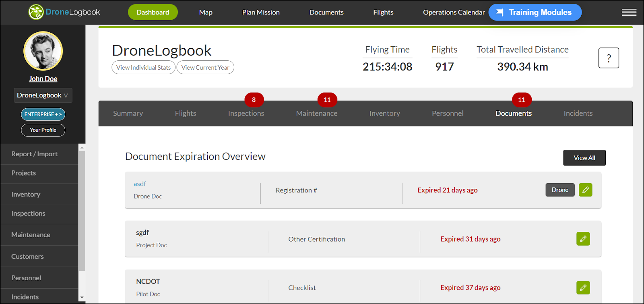This screenshot has width=644, height=304.
Task: Click the green edit pencil for asdf
Action: 585,190
